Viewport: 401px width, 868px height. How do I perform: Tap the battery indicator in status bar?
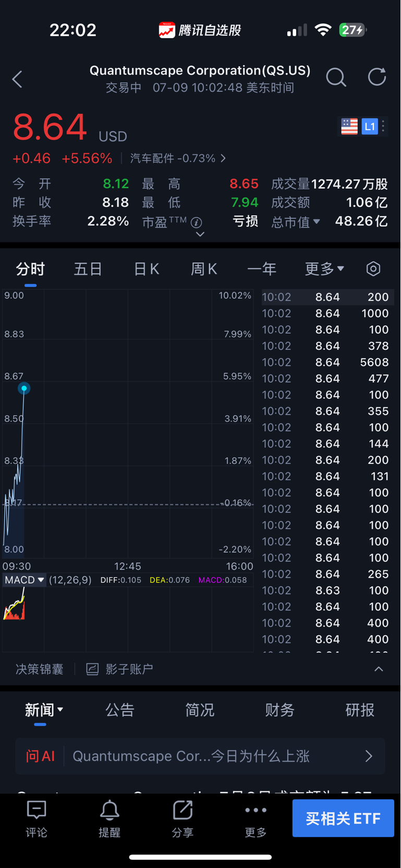click(x=353, y=30)
